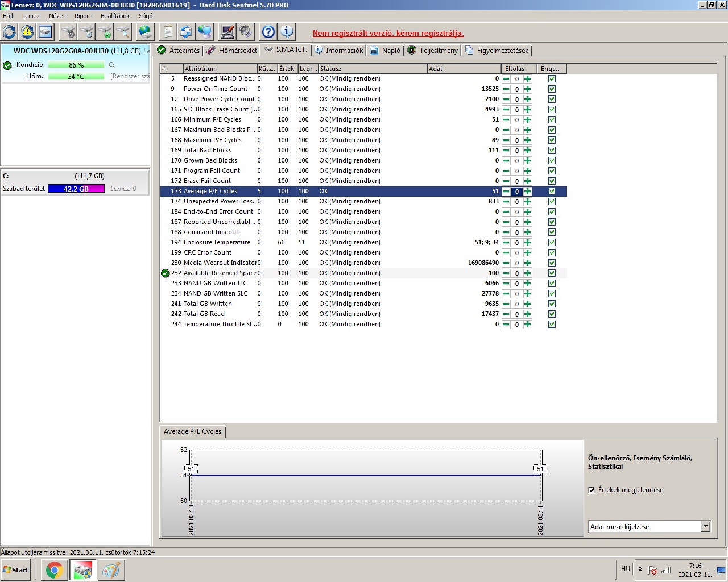Switch to the Figyelmeztetések tab
728x582 pixels.
pos(497,51)
